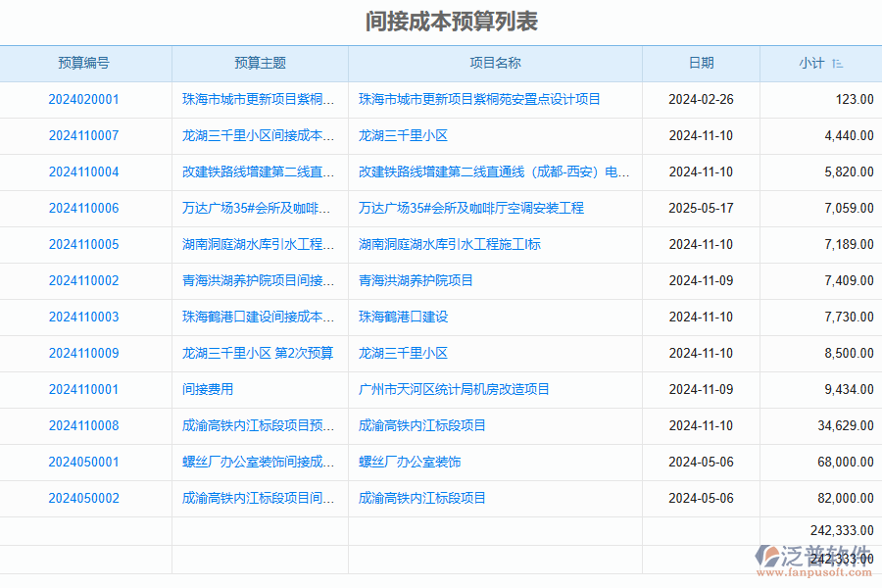Open budget number 2024110006
The image size is (882, 588).
(x=84, y=208)
